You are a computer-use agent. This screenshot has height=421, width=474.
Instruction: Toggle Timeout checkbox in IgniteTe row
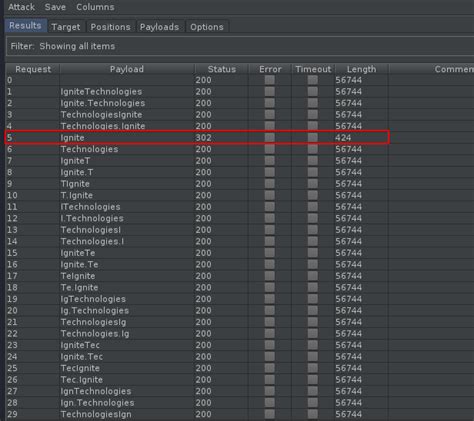[313, 253]
